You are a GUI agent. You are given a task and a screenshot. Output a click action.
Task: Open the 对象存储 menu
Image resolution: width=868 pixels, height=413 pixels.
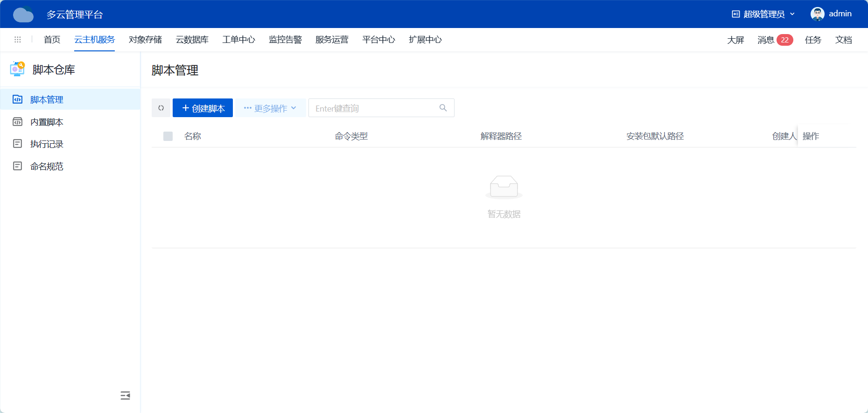(145, 40)
